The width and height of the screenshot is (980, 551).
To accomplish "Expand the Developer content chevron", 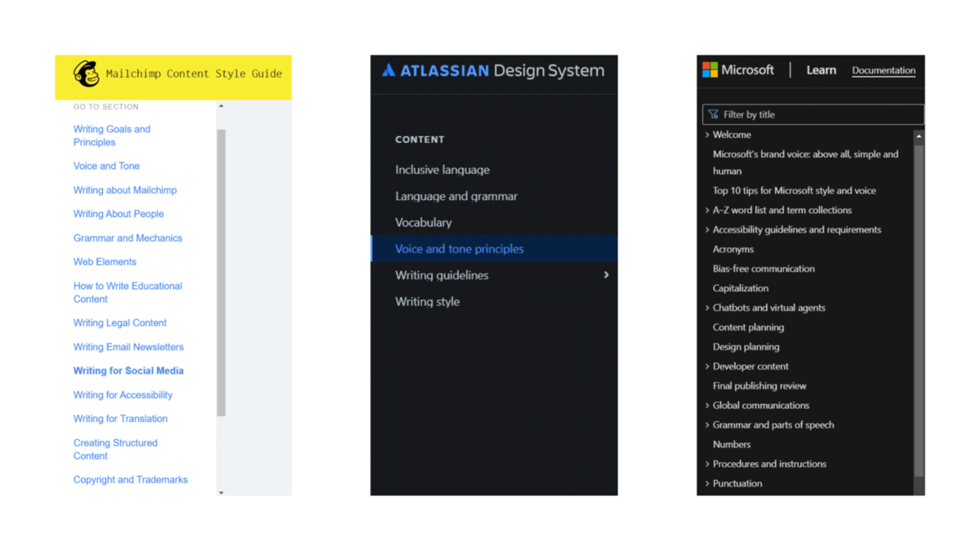I will point(707,367).
